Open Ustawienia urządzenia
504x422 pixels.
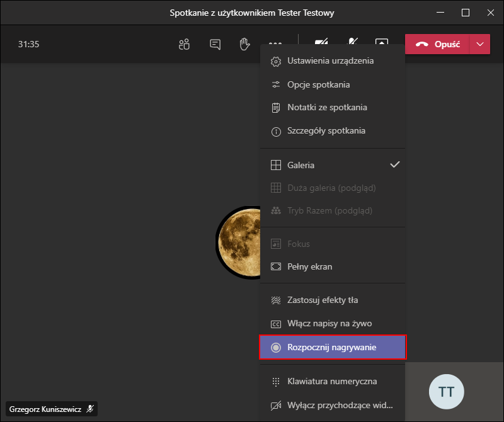click(333, 60)
